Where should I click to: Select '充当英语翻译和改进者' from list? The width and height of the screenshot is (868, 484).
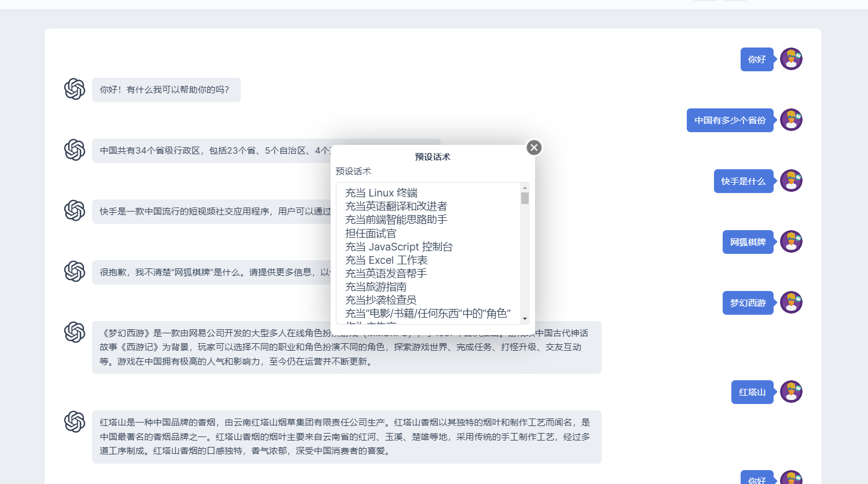(x=396, y=206)
